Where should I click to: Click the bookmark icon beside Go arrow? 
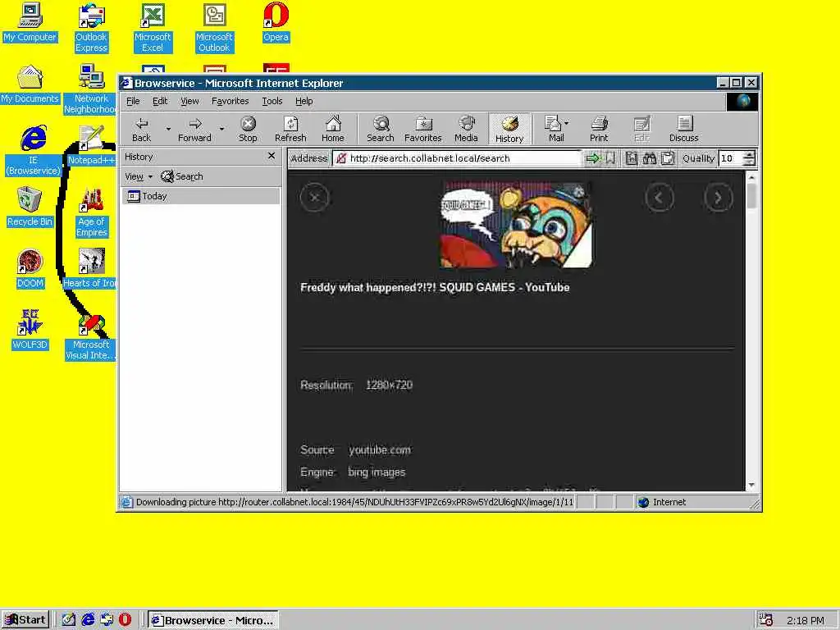coord(610,158)
